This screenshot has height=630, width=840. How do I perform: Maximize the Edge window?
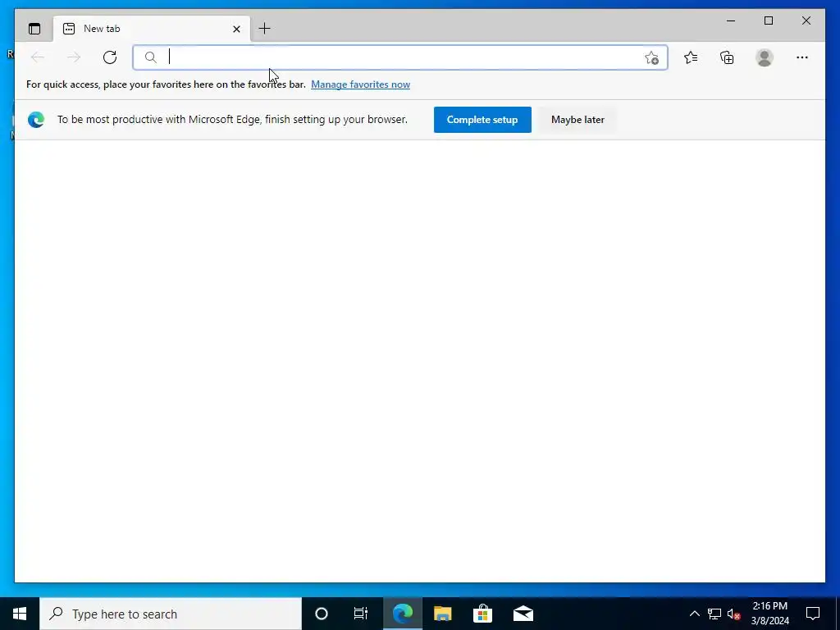pos(768,21)
